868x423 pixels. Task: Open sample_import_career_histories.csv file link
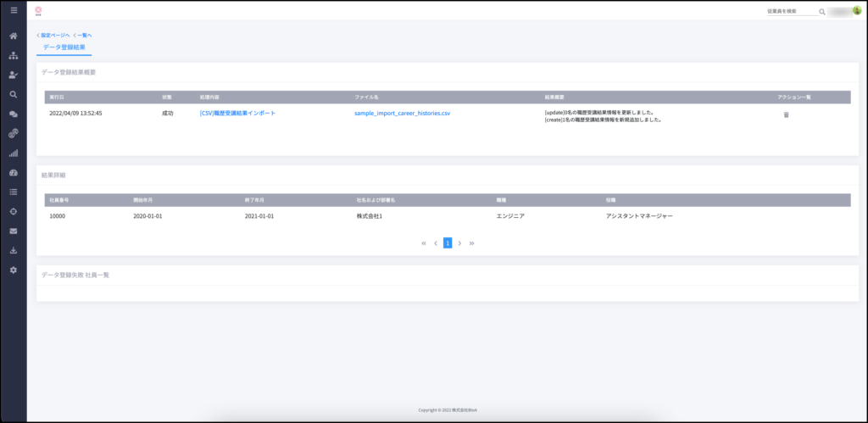click(403, 113)
